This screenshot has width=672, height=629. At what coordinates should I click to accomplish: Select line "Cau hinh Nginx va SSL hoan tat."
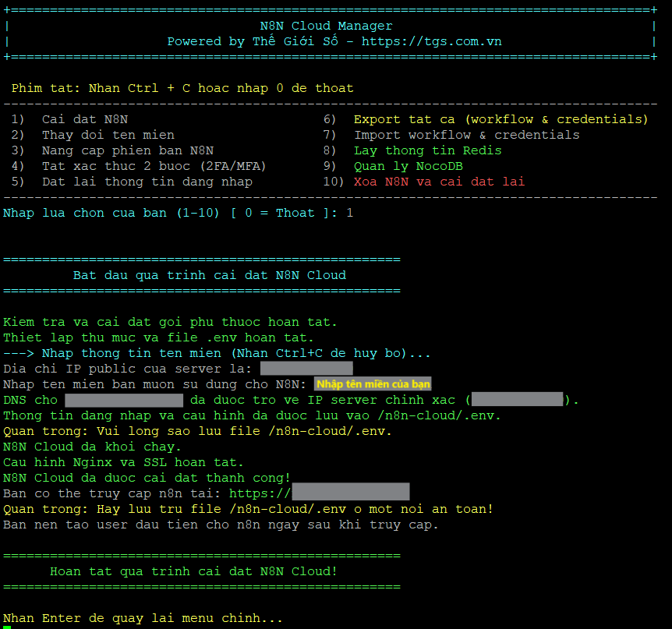(x=123, y=462)
